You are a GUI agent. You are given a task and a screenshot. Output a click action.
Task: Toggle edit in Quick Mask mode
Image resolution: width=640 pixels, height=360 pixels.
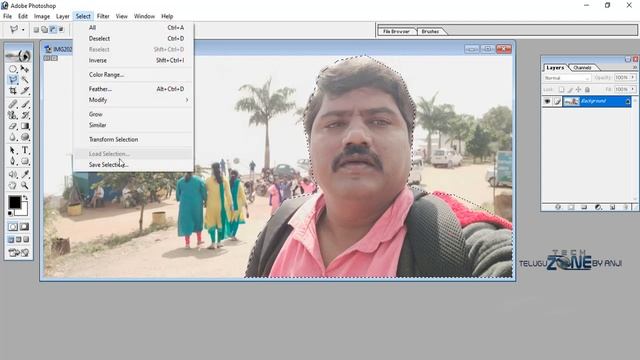coord(24,227)
